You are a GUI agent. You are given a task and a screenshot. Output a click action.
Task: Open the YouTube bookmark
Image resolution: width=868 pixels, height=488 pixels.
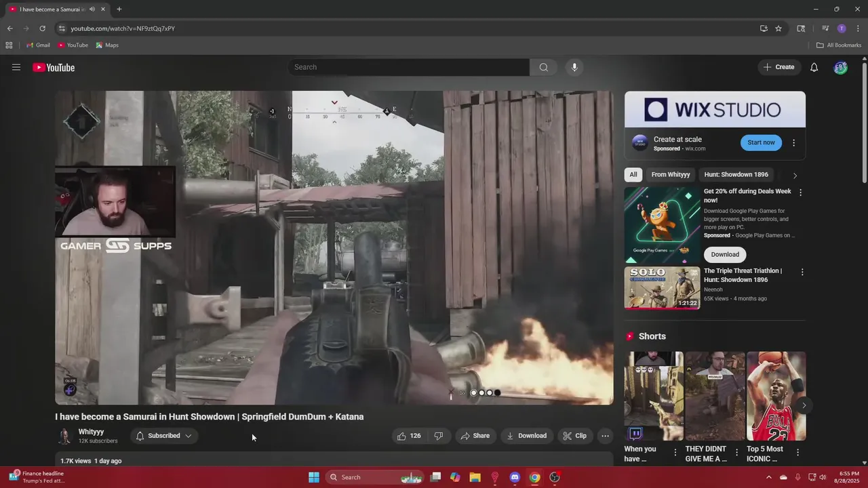point(73,45)
